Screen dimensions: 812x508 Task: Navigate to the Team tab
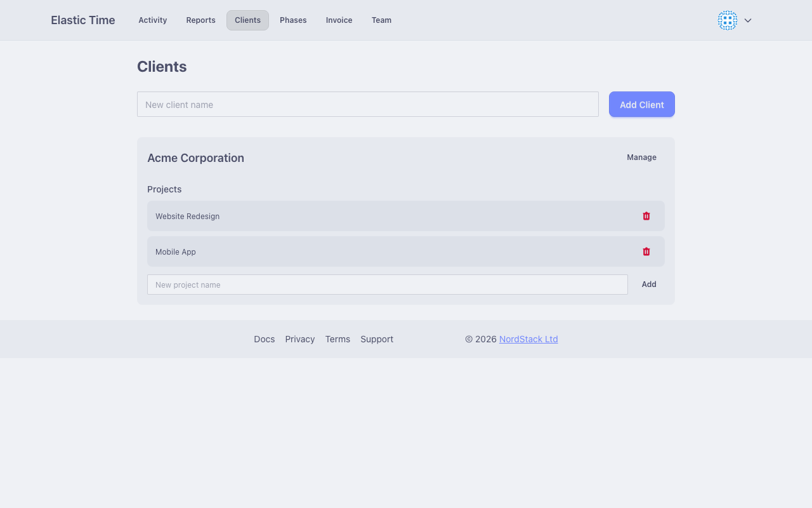(381, 20)
